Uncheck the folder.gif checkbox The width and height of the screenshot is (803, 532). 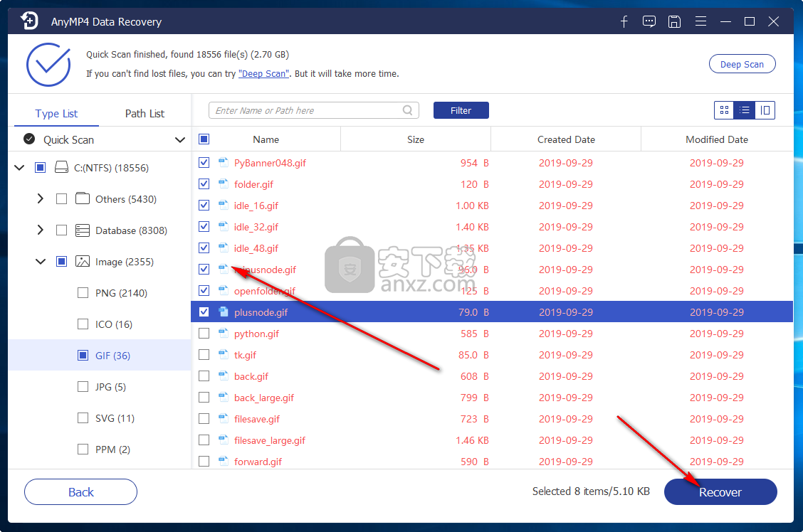coord(204,183)
